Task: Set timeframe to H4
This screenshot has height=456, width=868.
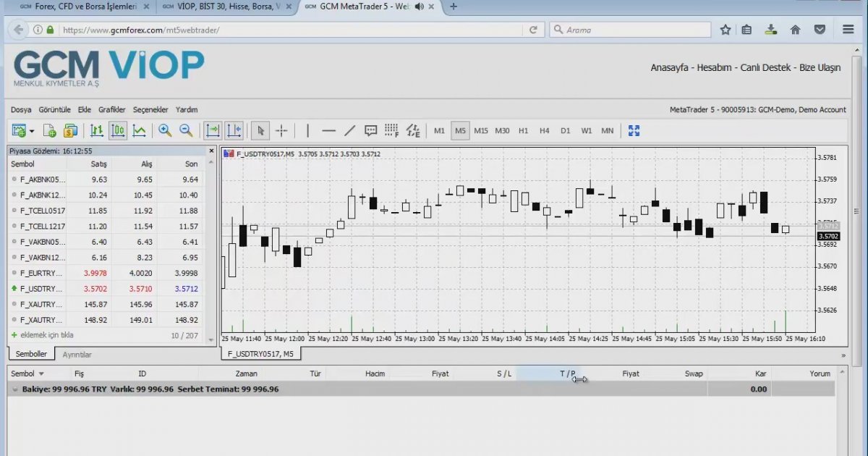Action: 545,131
